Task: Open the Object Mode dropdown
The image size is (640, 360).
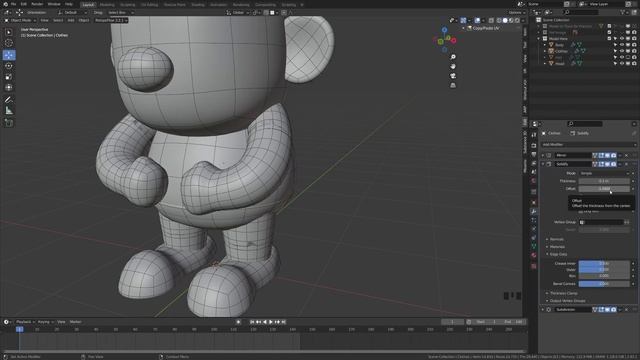Action: click(x=20, y=20)
